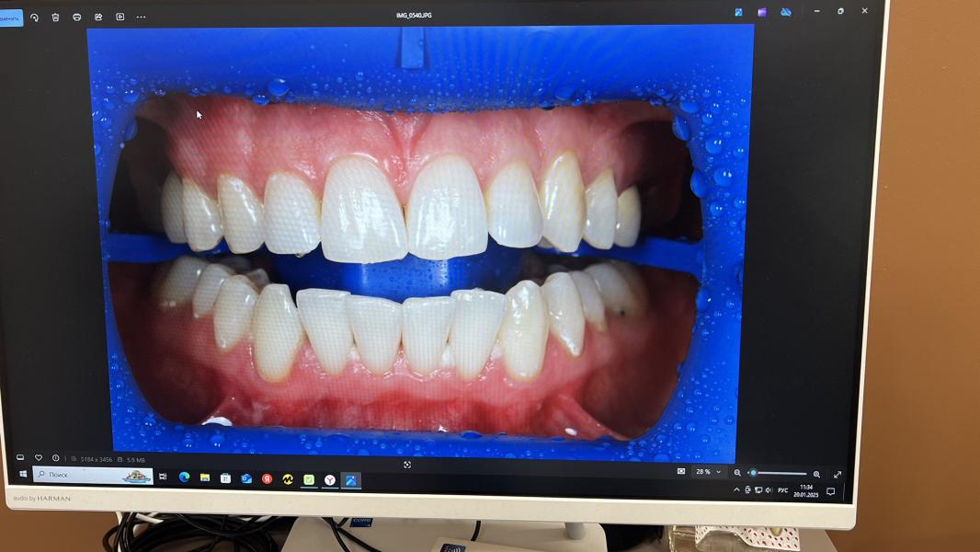Open File Explorer from the taskbar
This screenshot has height=552, width=980.
pos(205,477)
